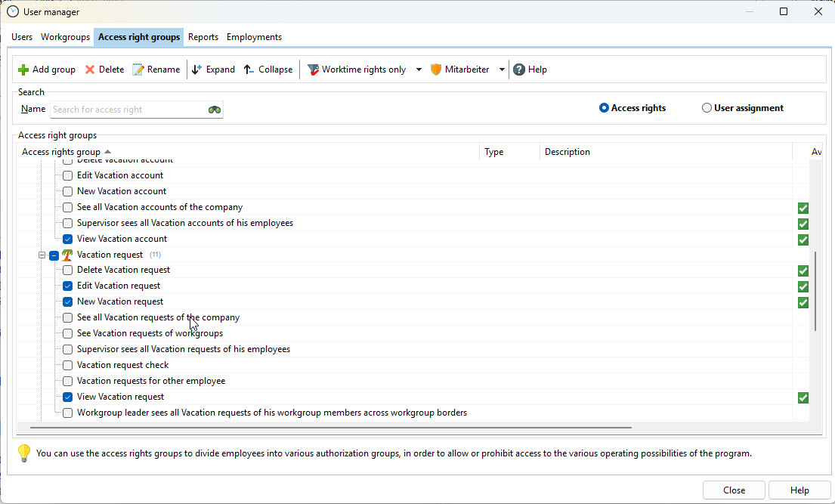Tick the Vacation request check checkbox
835x504 pixels.
(68, 365)
